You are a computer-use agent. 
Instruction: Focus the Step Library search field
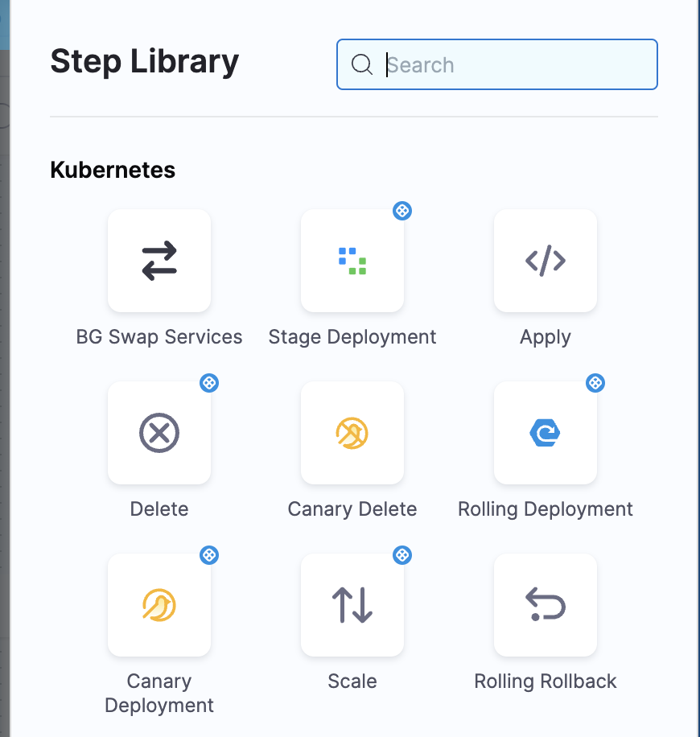(x=497, y=64)
